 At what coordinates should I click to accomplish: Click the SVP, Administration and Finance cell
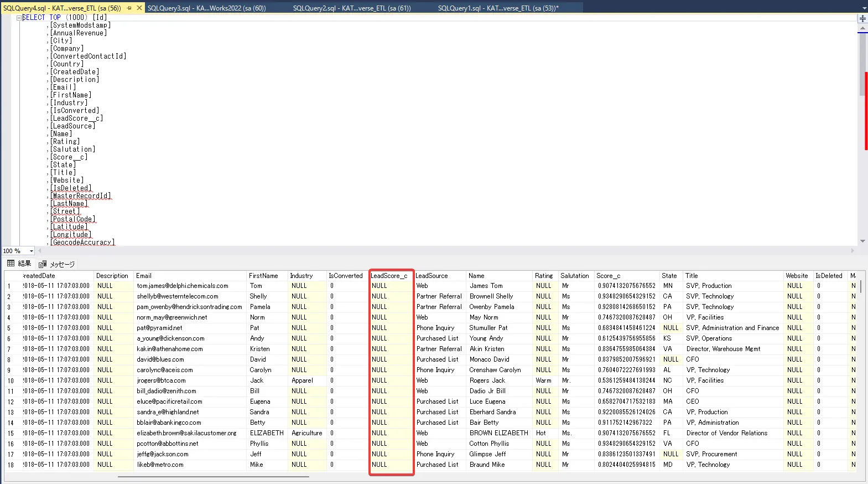(x=733, y=328)
